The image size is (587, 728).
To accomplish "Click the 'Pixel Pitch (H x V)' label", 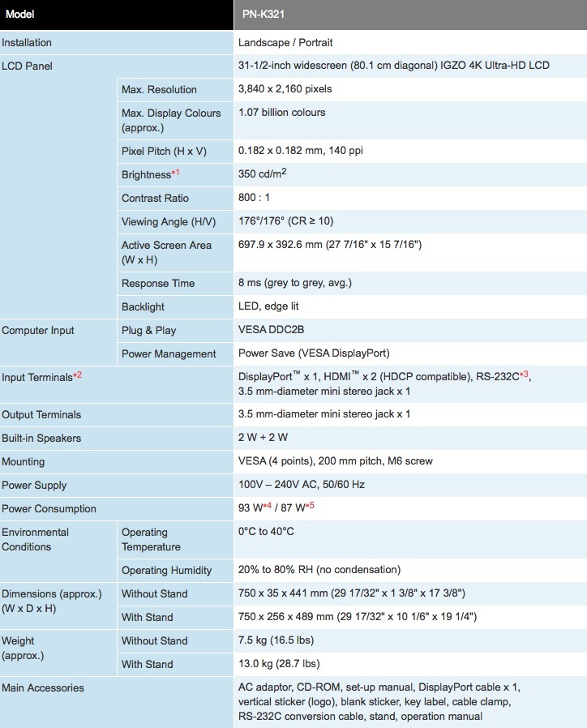I will click(164, 152).
